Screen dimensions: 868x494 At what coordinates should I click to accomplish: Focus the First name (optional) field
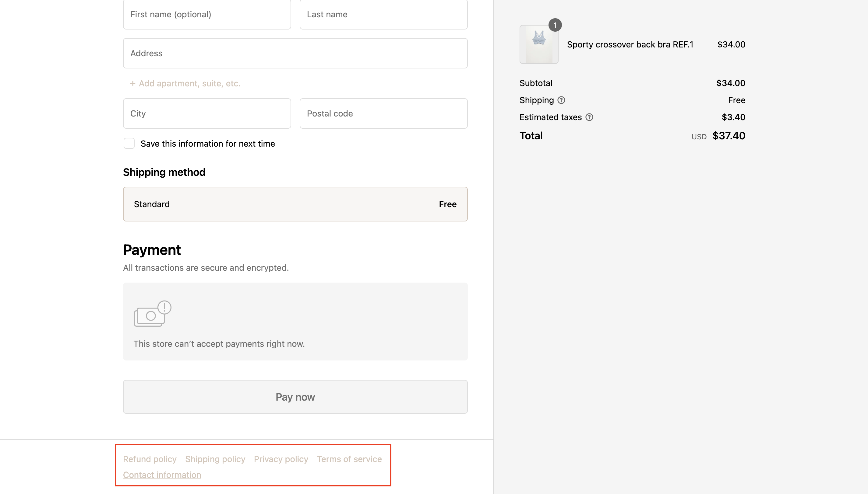[207, 15]
